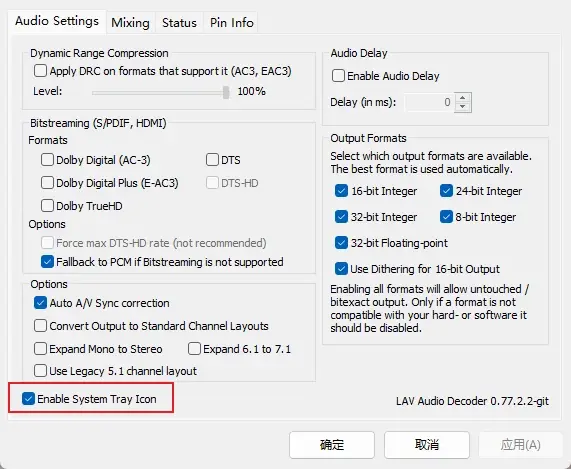This screenshot has height=469, width=571.
Task: Check Convert Output to Standard Channel Layouts
Action: click(x=40, y=326)
